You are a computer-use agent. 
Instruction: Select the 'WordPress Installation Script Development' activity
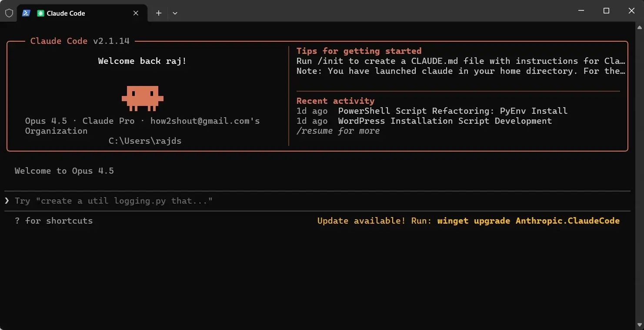[444, 121]
